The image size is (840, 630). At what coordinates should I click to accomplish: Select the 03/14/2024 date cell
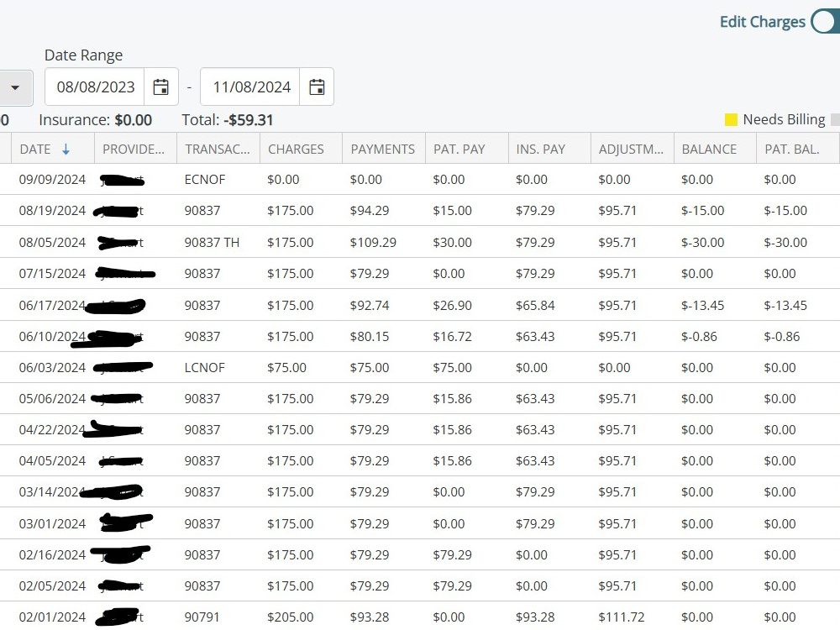tap(52, 491)
